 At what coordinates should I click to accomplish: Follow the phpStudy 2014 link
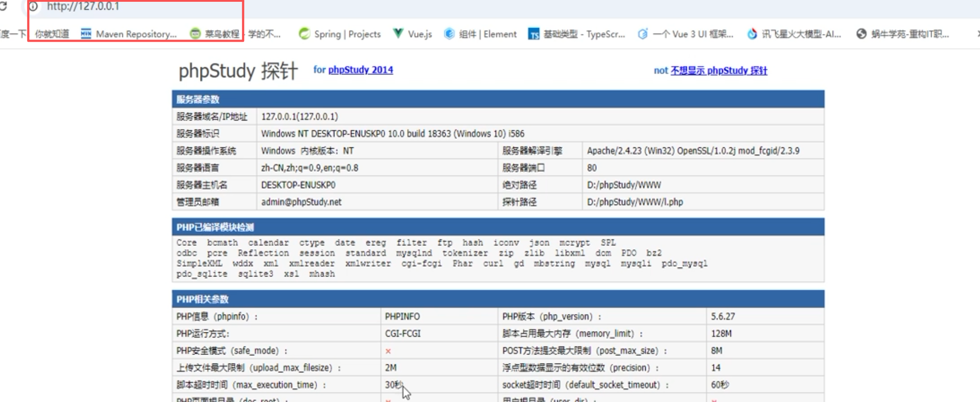coord(361,70)
